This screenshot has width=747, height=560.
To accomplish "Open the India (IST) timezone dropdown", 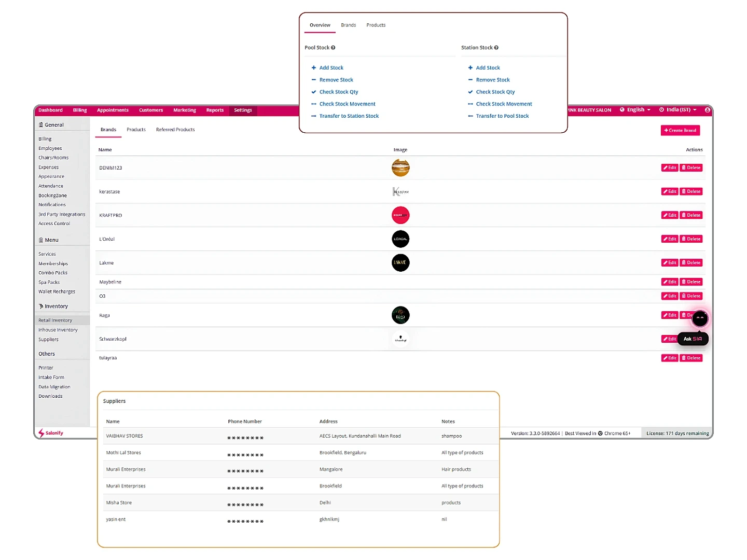I will click(678, 110).
